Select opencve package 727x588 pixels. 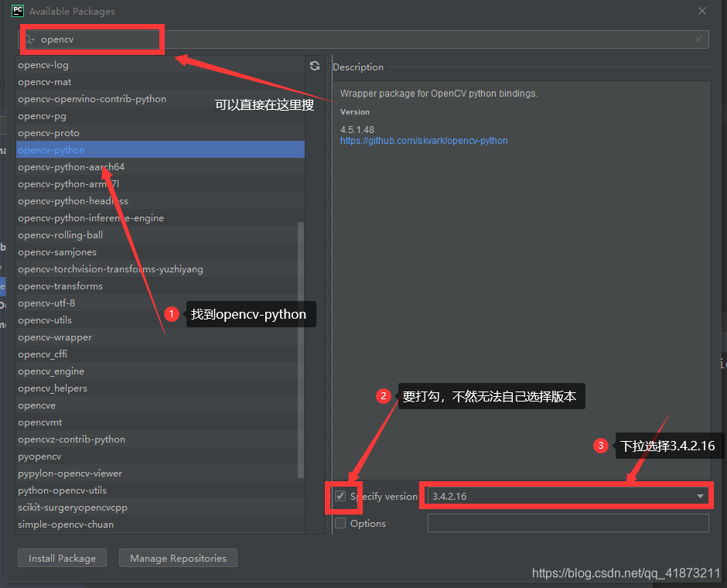(x=160, y=405)
